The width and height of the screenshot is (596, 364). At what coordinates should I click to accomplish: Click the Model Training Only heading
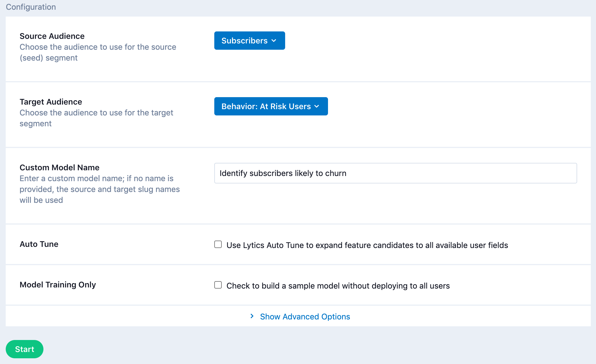58,285
